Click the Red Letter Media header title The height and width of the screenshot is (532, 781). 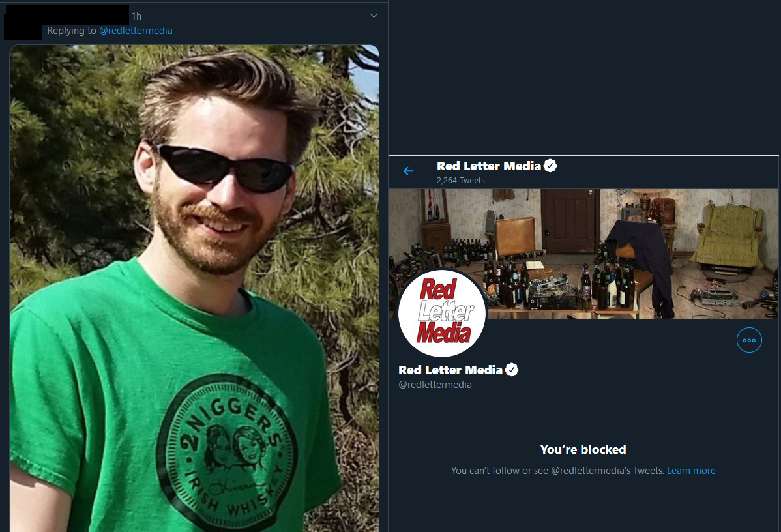(x=489, y=166)
